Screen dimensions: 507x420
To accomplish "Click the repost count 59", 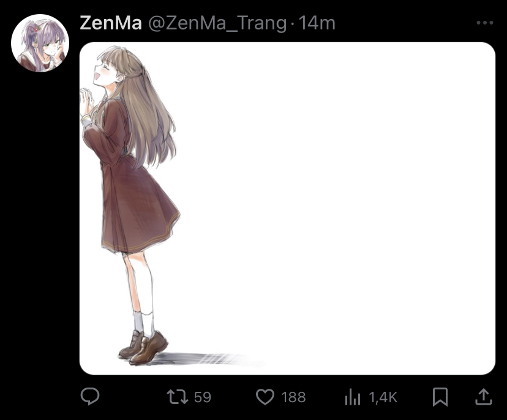I will (x=203, y=397).
